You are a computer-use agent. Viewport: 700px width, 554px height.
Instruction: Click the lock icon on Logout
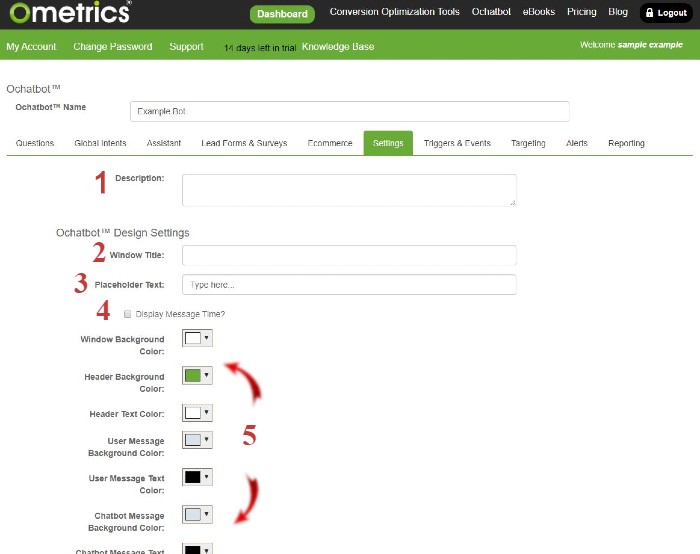tap(650, 12)
